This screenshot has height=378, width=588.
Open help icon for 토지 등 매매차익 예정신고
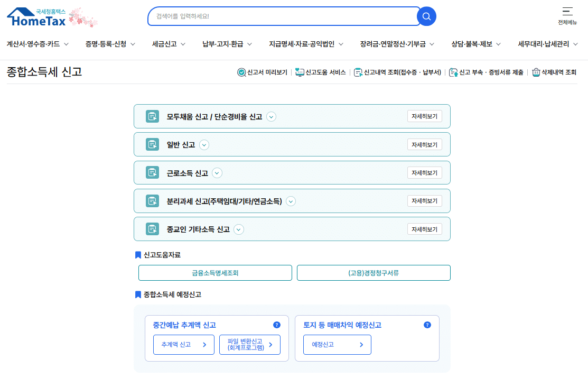427,325
